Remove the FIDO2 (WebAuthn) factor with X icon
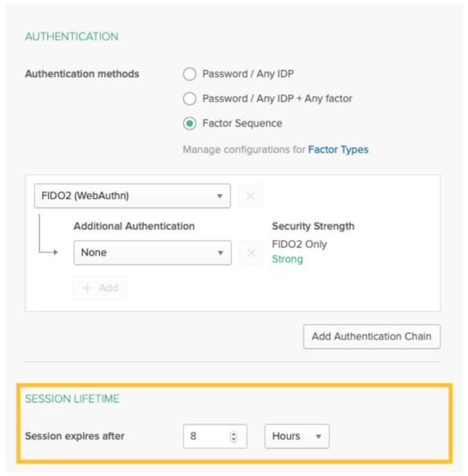Viewport: 468px width, 476px height. (250, 196)
